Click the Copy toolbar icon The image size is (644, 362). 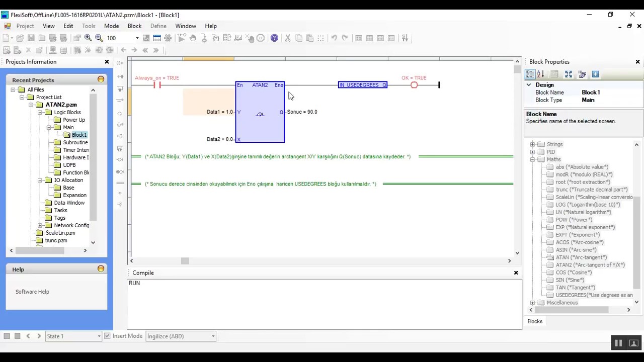[299, 38]
